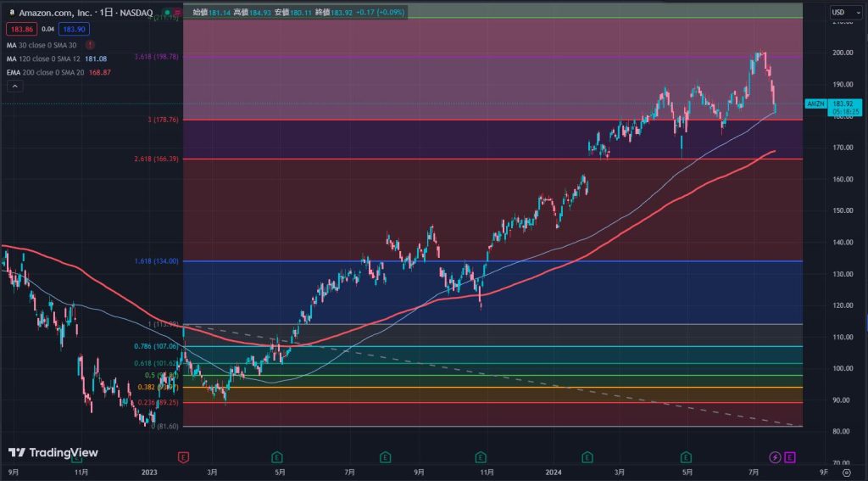Select the MA 120 close indicator legend
The height and width of the screenshot is (481, 868).
(x=43, y=59)
